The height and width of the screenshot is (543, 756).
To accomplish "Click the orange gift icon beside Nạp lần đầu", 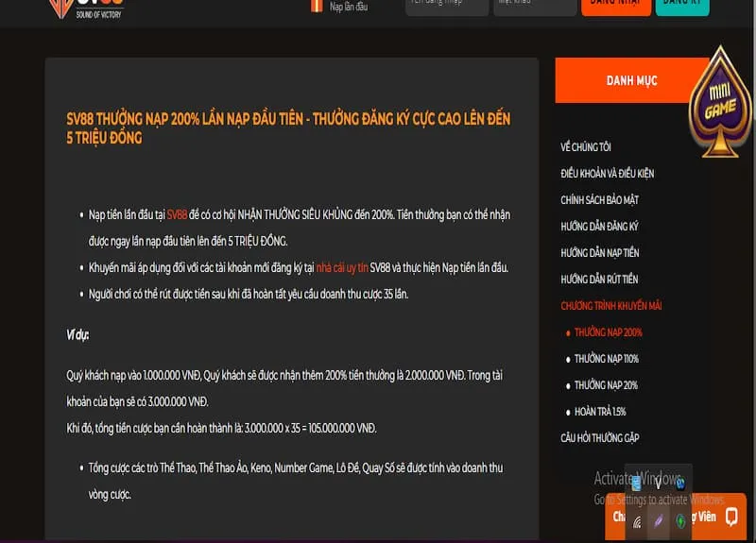I will pos(316,6).
